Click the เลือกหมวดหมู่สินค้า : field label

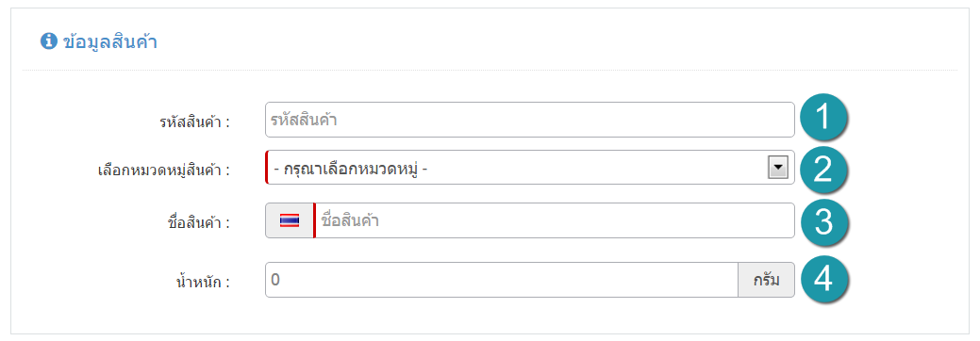[164, 170]
